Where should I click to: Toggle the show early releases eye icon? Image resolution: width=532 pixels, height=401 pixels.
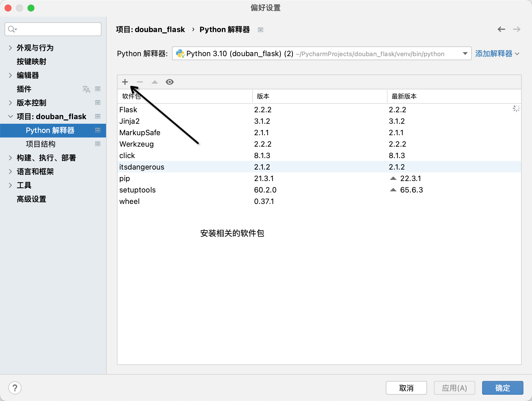[x=170, y=82]
